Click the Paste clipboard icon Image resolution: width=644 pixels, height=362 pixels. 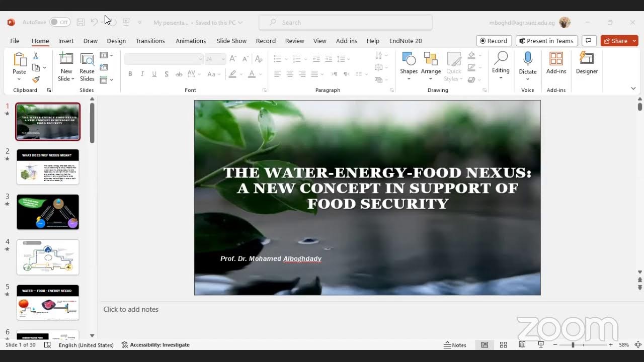[19, 60]
